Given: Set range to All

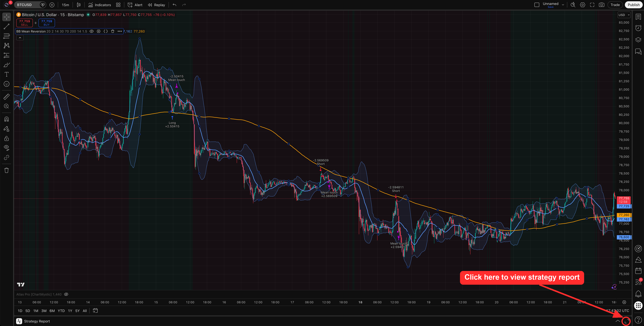Looking at the screenshot, I should (85, 311).
